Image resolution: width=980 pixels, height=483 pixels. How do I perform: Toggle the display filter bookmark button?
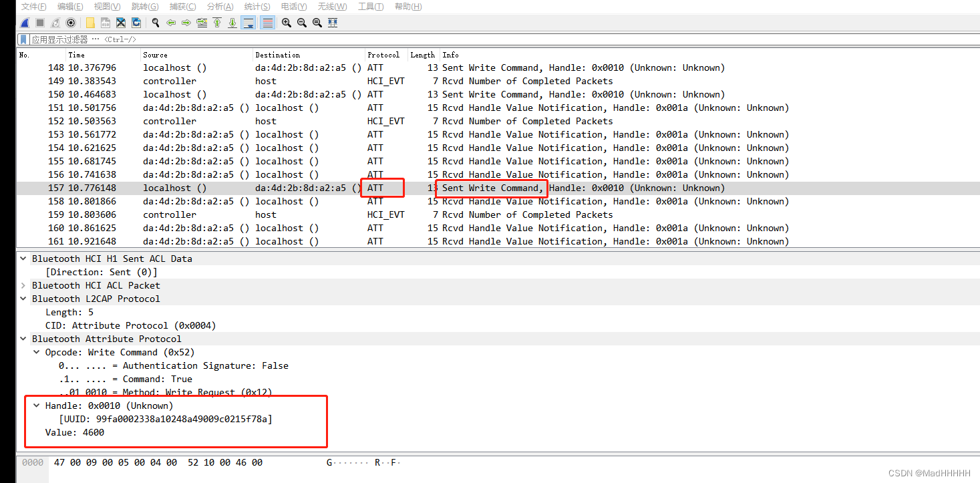[x=23, y=39]
